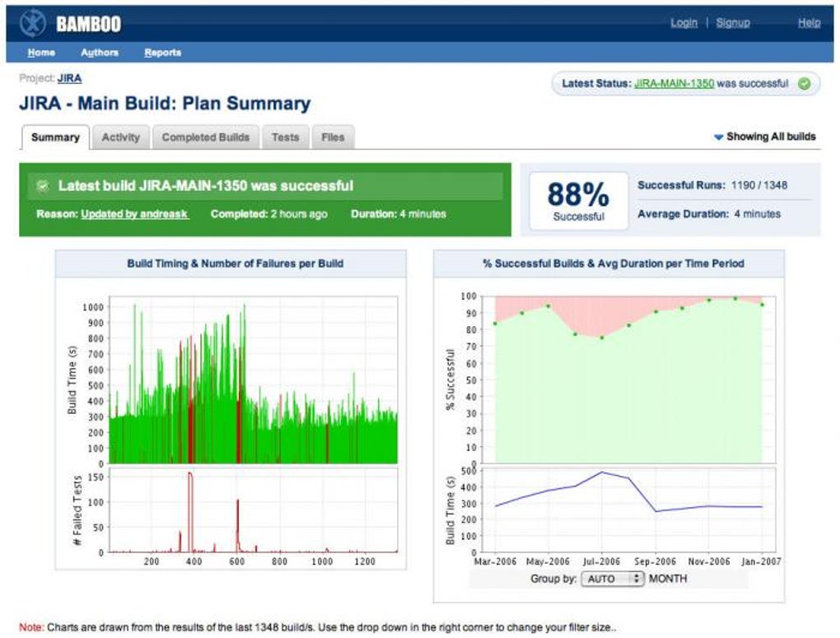Switch to the Summary tab
This screenshot has height=638, width=840.
pos(55,137)
